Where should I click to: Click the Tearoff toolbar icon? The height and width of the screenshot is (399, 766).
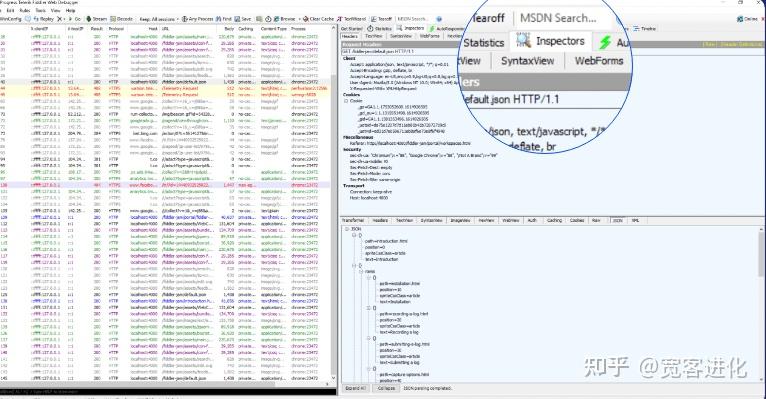click(x=374, y=19)
